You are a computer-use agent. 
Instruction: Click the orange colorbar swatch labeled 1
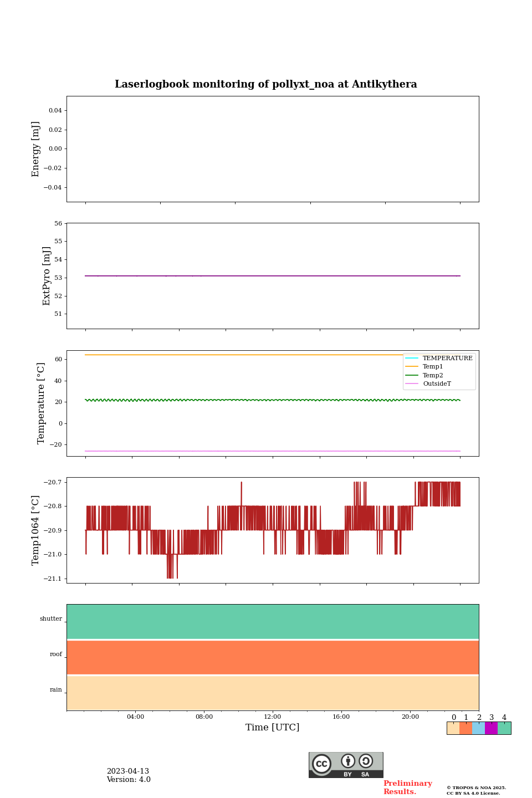[x=465, y=728]
